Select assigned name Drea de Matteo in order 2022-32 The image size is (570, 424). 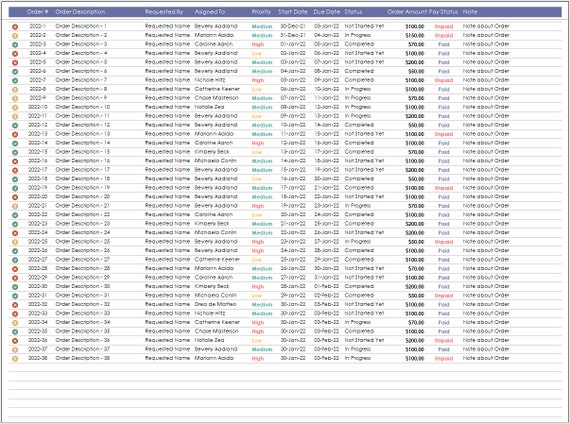coord(216,304)
